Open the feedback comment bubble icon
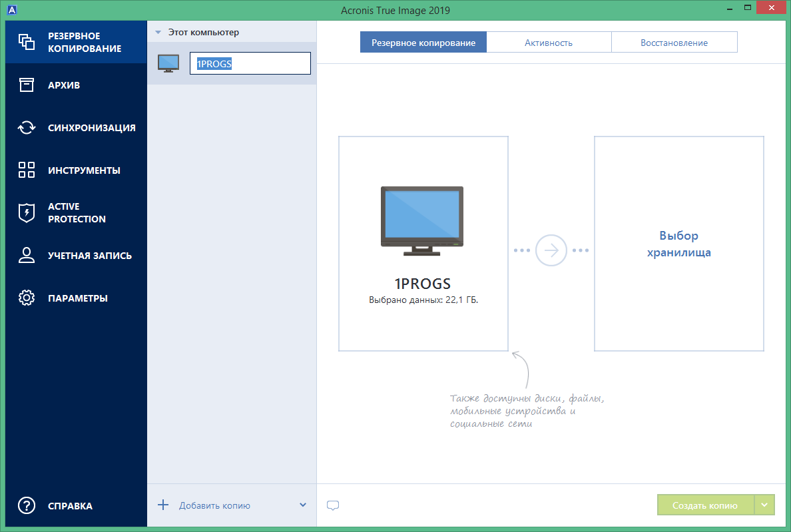This screenshot has width=791, height=532. pos(333,505)
